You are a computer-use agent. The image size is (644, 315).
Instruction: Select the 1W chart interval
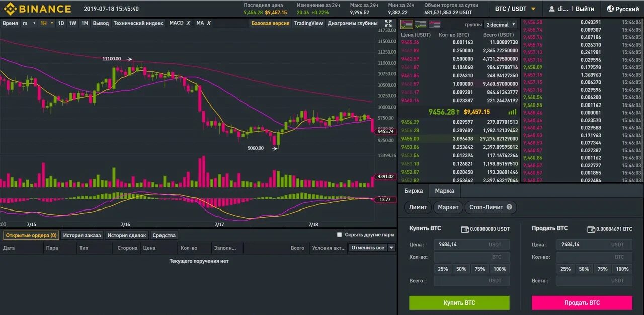[73, 23]
